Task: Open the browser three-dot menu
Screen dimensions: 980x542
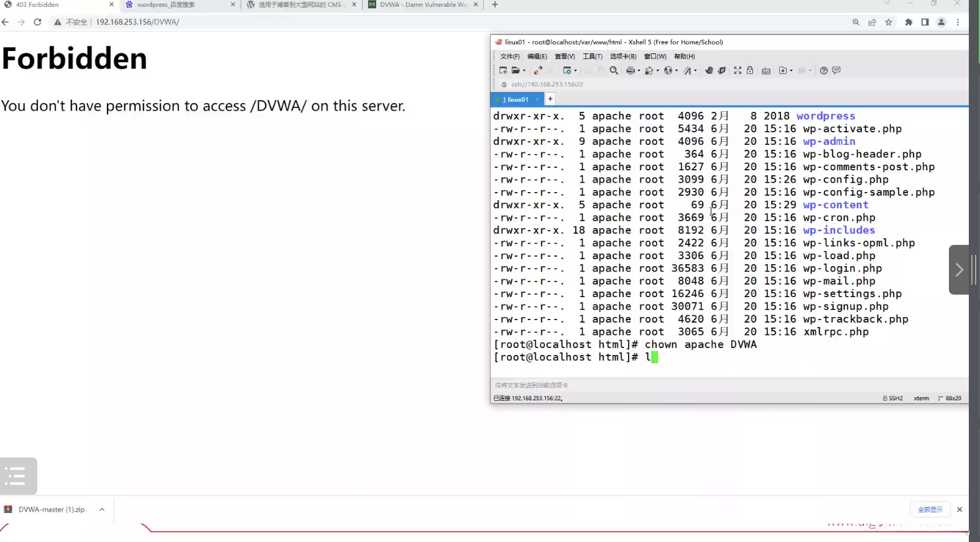Action: [958, 22]
